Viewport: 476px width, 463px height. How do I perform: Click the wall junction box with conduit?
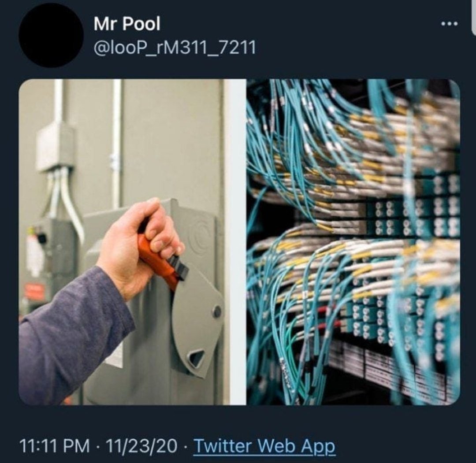point(56,146)
